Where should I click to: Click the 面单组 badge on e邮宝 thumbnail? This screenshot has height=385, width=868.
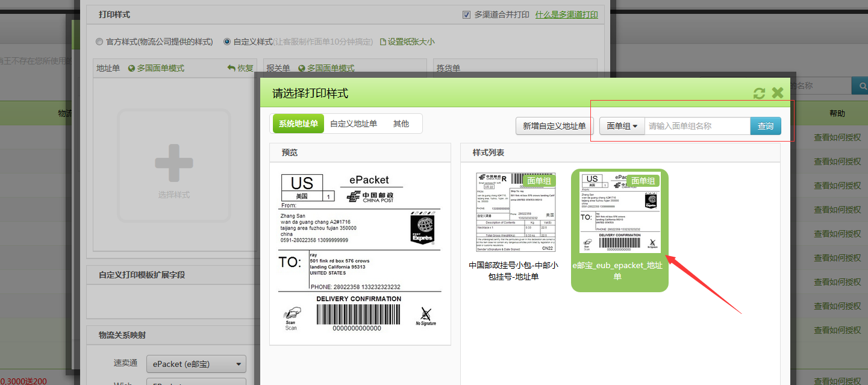[x=642, y=181]
